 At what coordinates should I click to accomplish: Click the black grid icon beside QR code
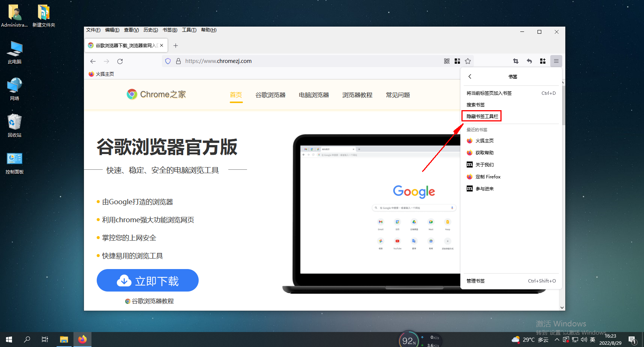(x=457, y=61)
